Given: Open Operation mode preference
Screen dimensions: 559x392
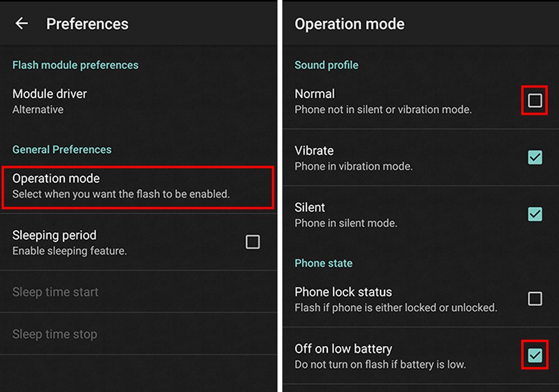Looking at the screenshot, I should coord(137,186).
